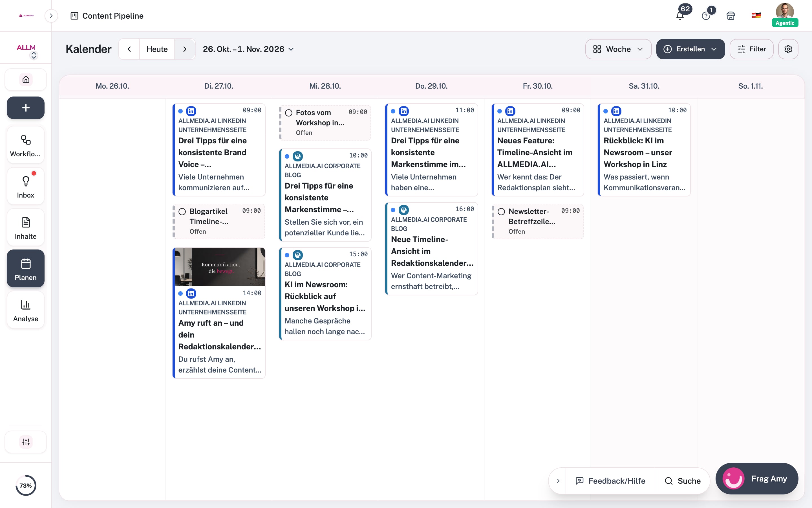Screen dimensions: 812x508
Task: Click the German flag language icon
Action: 756,16
